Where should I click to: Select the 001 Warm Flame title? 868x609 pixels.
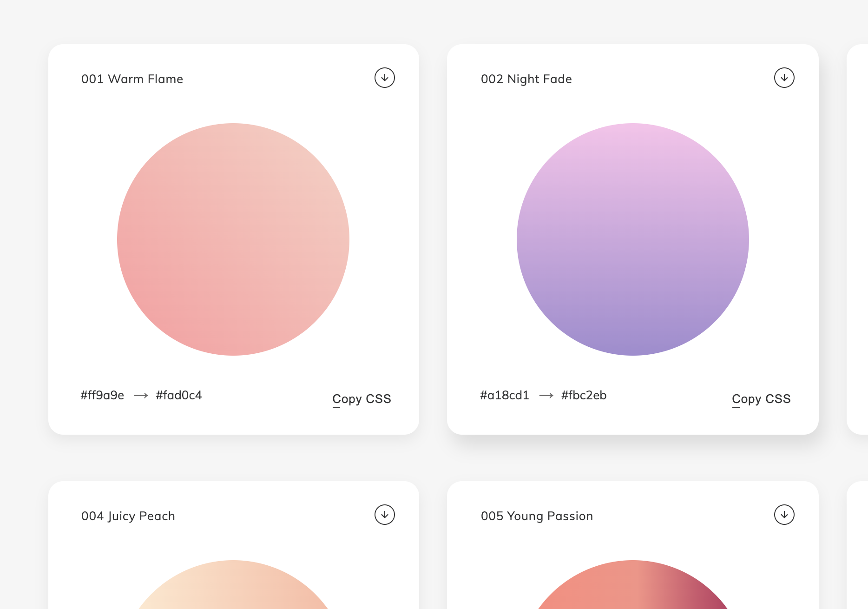pyautogui.click(x=132, y=79)
